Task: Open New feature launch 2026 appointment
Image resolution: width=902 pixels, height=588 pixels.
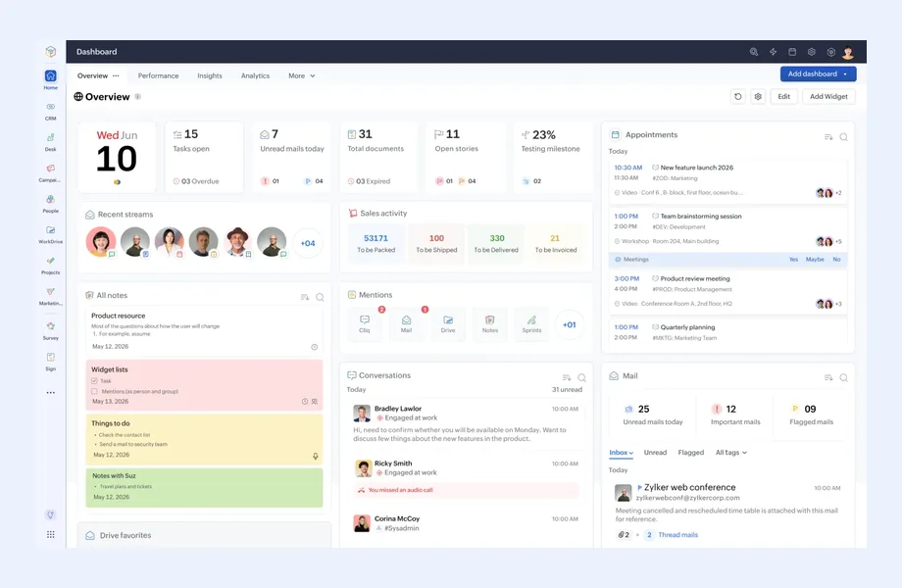Action: tap(727, 180)
